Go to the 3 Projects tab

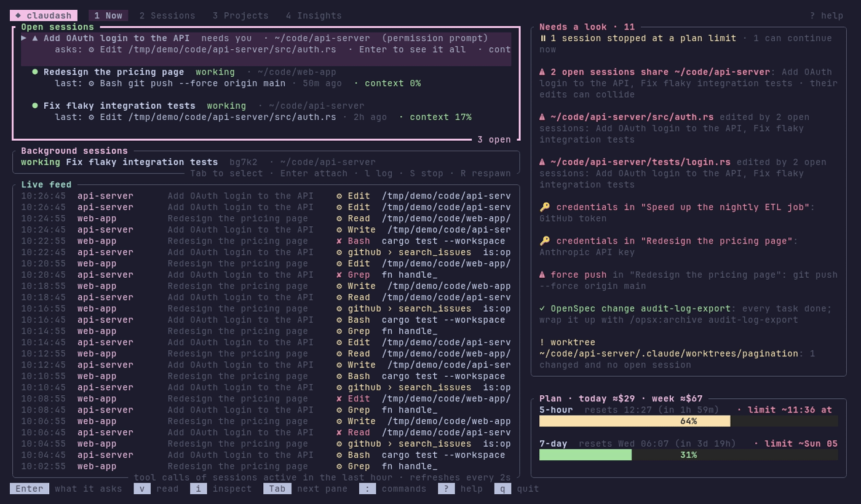pos(240,16)
